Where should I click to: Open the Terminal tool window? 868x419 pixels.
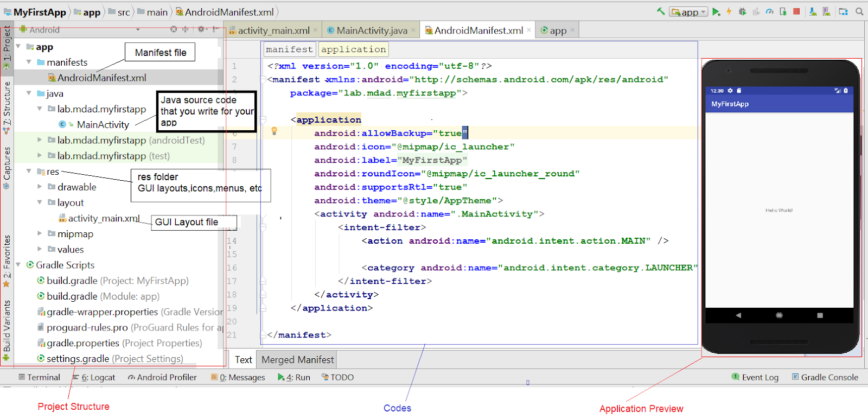[x=39, y=377]
